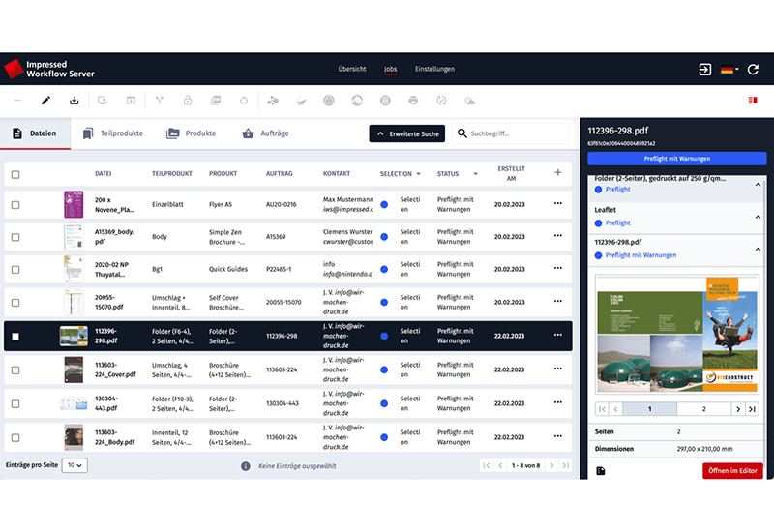Tick the checkbox for A15369_body.pdf row
774x532 pixels.
click(x=15, y=236)
